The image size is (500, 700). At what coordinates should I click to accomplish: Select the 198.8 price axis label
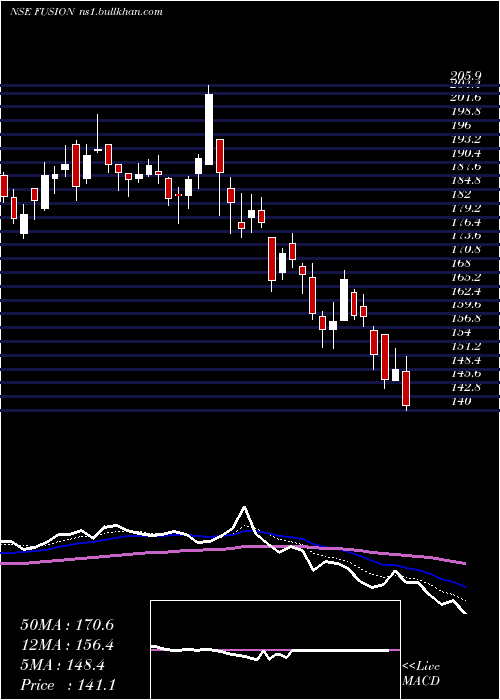[x=466, y=111]
